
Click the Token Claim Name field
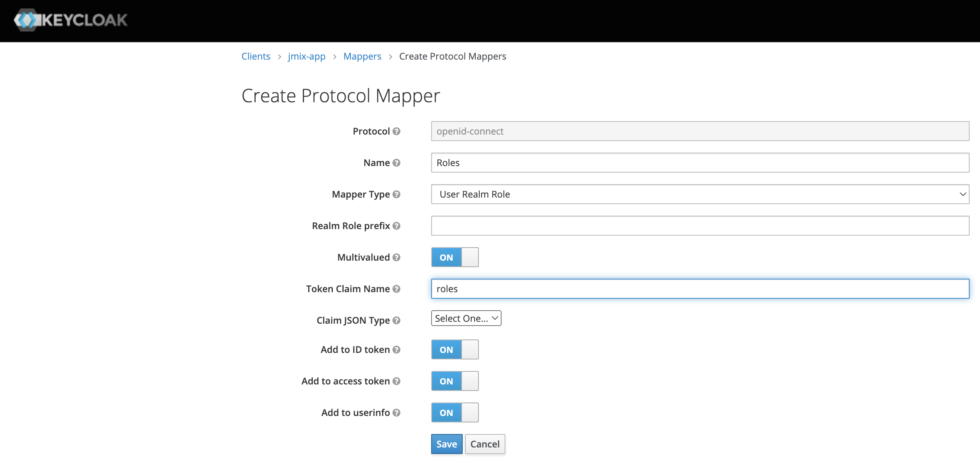coord(700,289)
